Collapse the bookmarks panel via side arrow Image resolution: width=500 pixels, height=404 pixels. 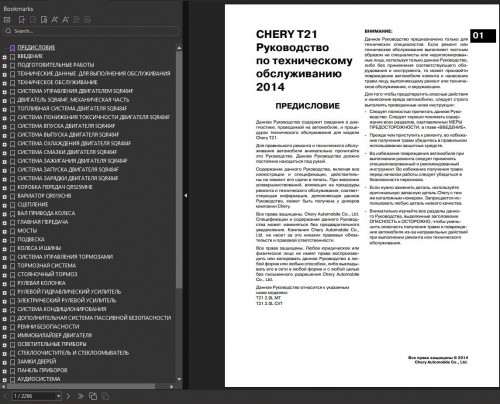(186, 196)
